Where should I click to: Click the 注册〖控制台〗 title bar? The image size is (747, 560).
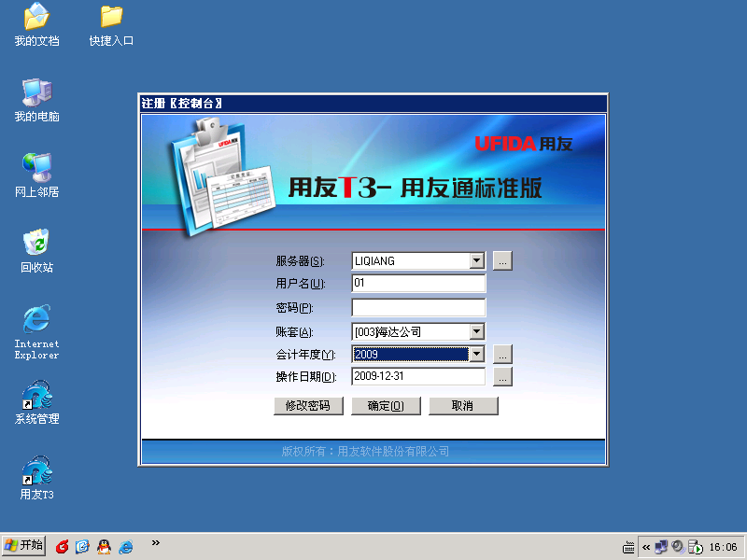pyautogui.click(x=373, y=103)
